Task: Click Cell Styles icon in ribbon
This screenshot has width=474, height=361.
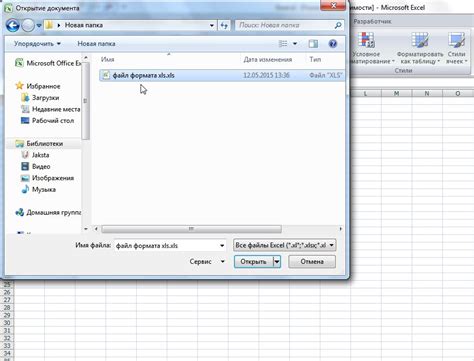Action: coord(456,40)
